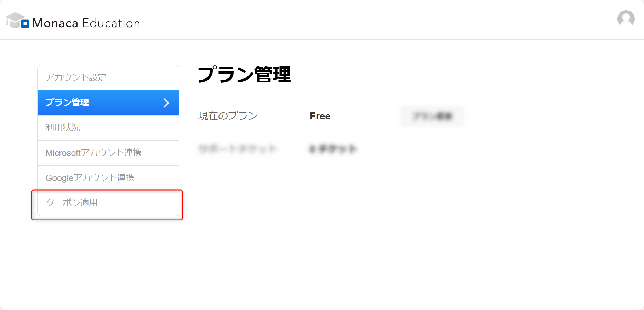The height and width of the screenshot is (310, 644).
Task: Open the user avatar profile menu
Action: 626,18
